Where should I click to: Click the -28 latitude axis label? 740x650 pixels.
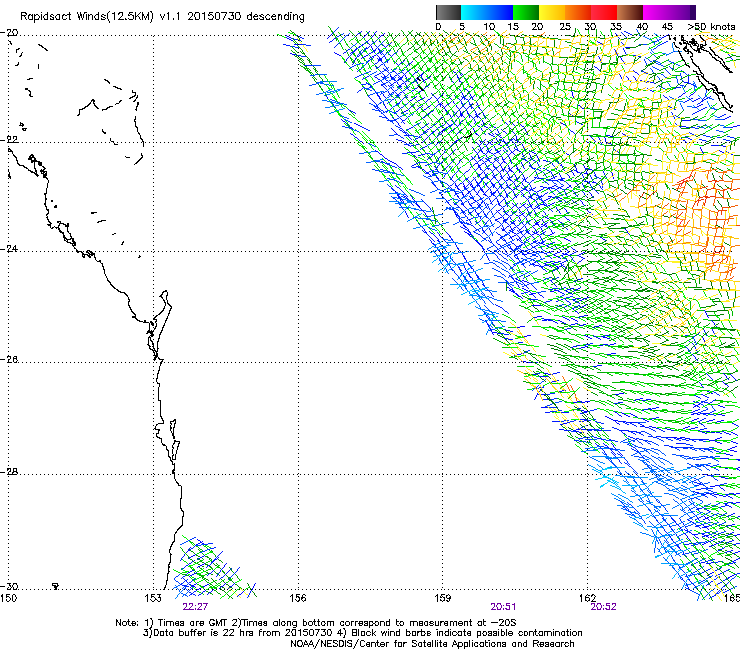point(9,472)
